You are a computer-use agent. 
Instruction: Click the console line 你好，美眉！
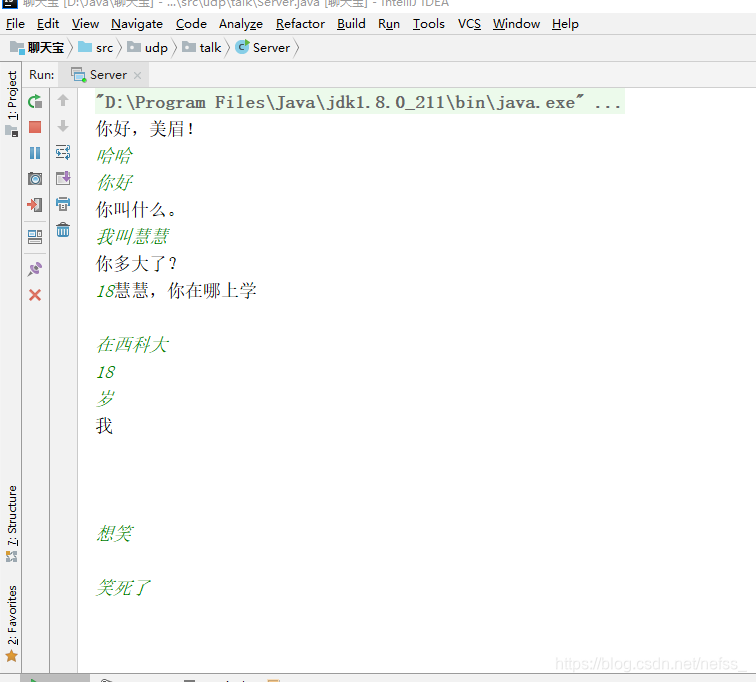click(145, 129)
